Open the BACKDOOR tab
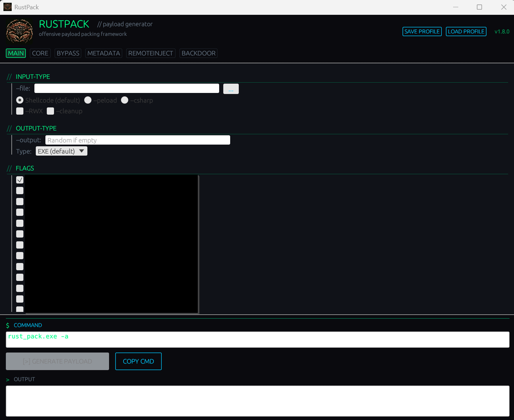Screen dimensions: 514x420 199,53
